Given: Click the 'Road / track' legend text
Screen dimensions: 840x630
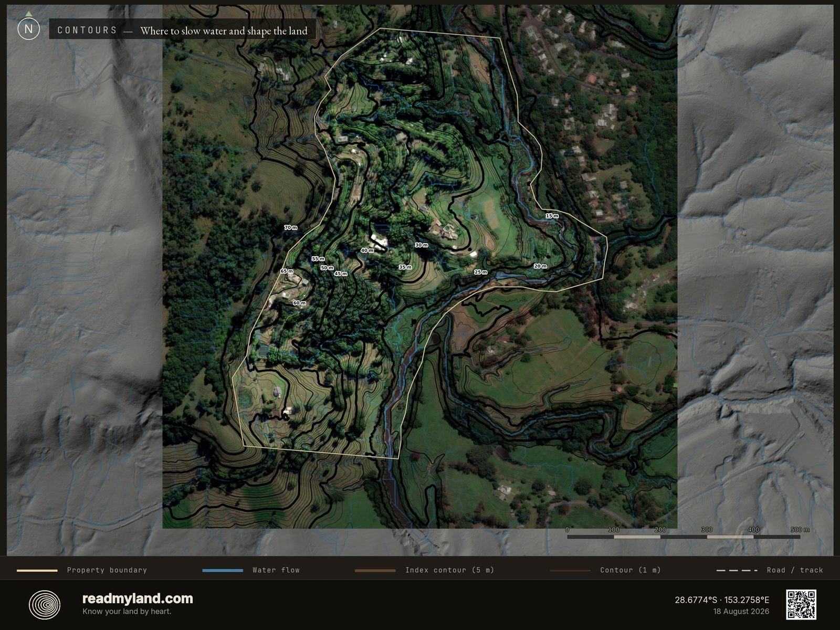Looking at the screenshot, I should click(x=795, y=570).
